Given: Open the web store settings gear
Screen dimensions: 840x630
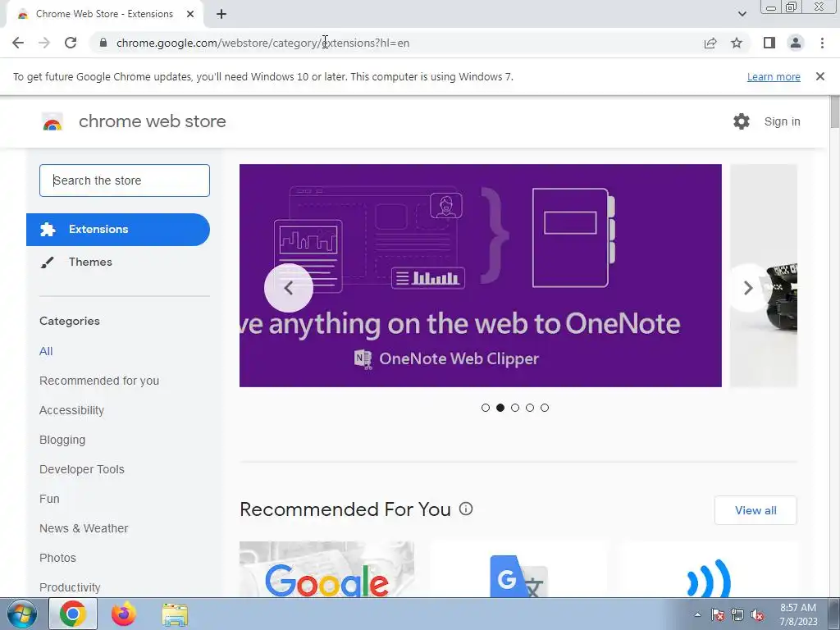Looking at the screenshot, I should (742, 121).
